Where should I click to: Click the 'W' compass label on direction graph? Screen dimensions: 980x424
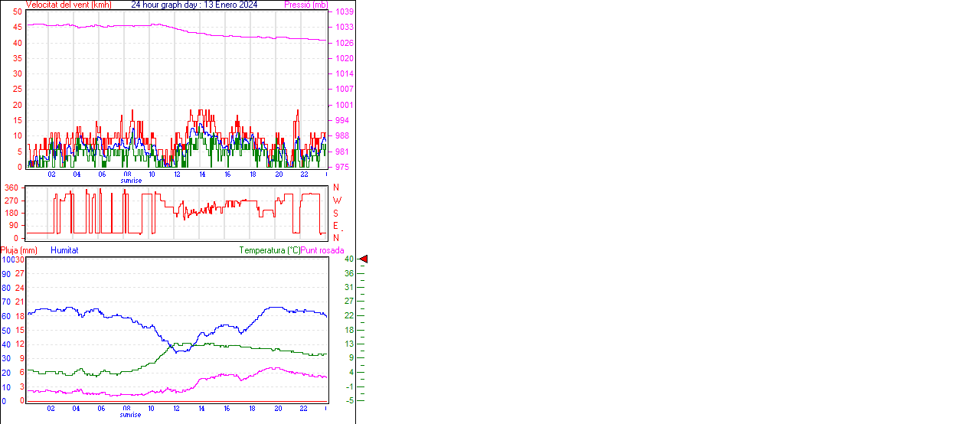click(336, 201)
